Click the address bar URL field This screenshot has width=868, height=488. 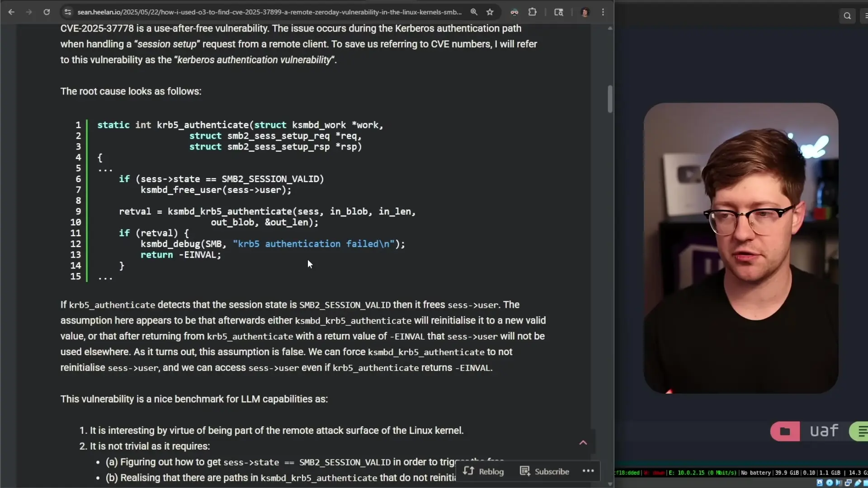point(269,12)
